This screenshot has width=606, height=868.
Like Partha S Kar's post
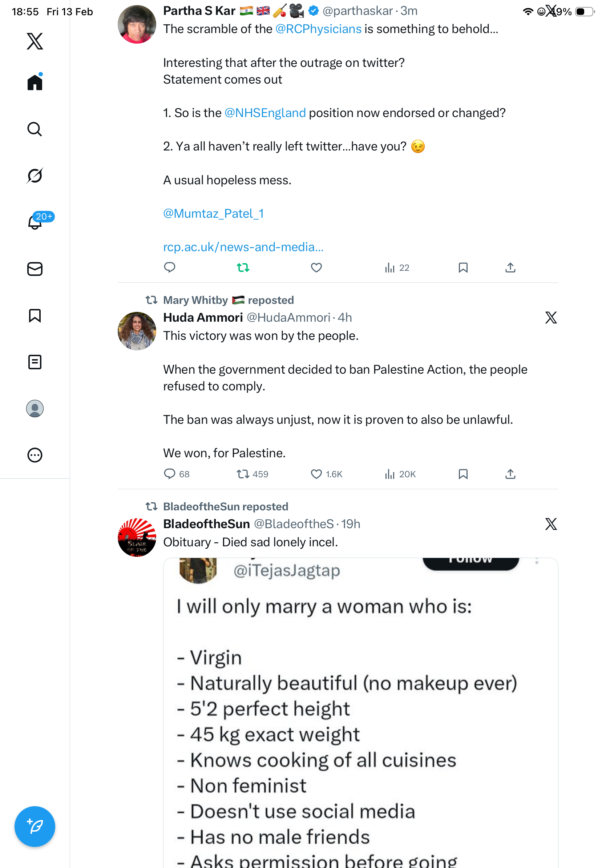pos(316,268)
